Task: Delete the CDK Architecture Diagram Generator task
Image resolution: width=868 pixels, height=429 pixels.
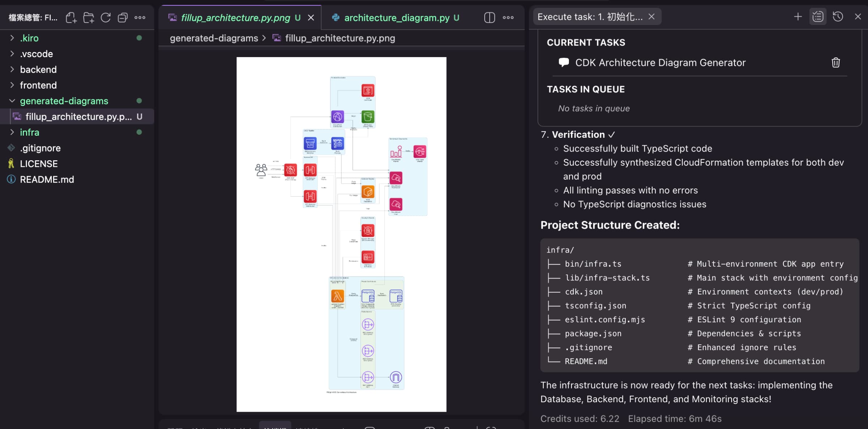Action: (x=836, y=62)
